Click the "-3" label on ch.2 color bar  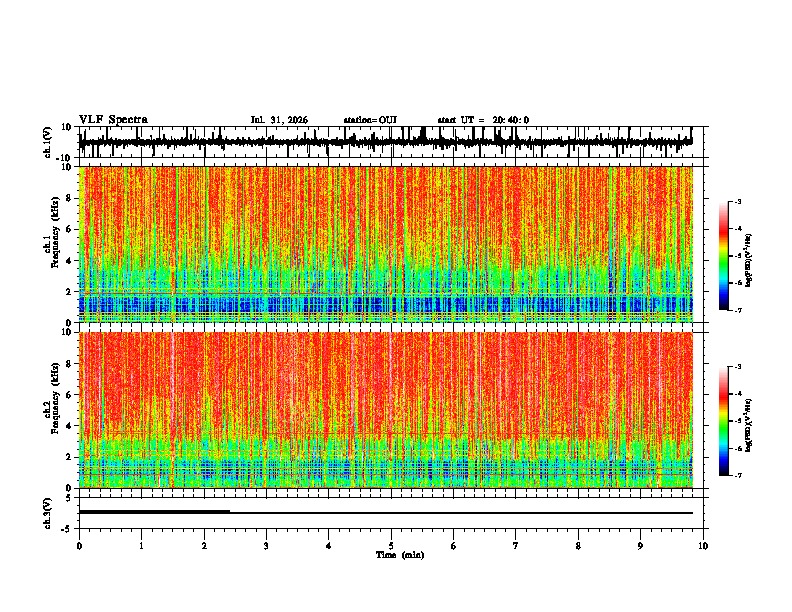click(x=737, y=367)
